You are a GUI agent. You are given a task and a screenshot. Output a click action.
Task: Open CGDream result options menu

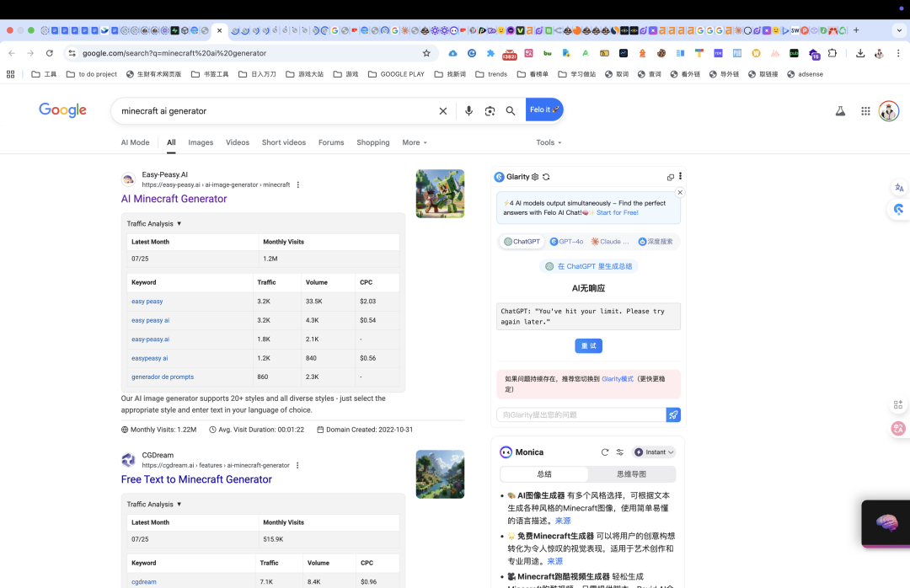pyautogui.click(x=297, y=465)
